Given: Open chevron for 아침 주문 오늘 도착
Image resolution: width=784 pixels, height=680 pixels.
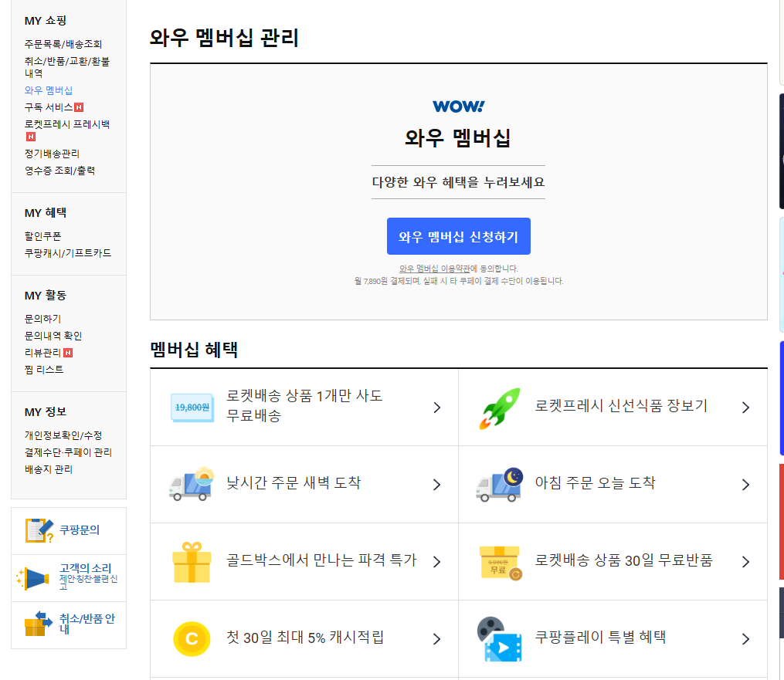Looking at the screenshot, I should click(x=745, y=485).
